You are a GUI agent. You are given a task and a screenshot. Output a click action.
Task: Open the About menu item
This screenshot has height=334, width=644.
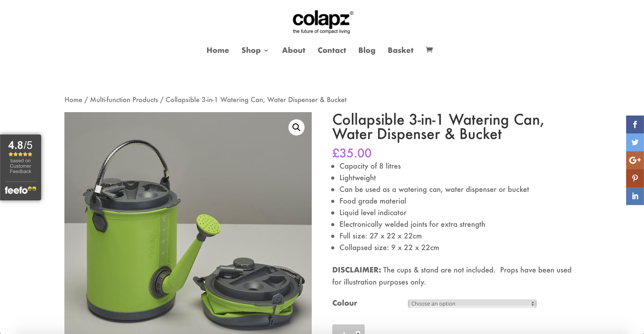pos(294,50)
